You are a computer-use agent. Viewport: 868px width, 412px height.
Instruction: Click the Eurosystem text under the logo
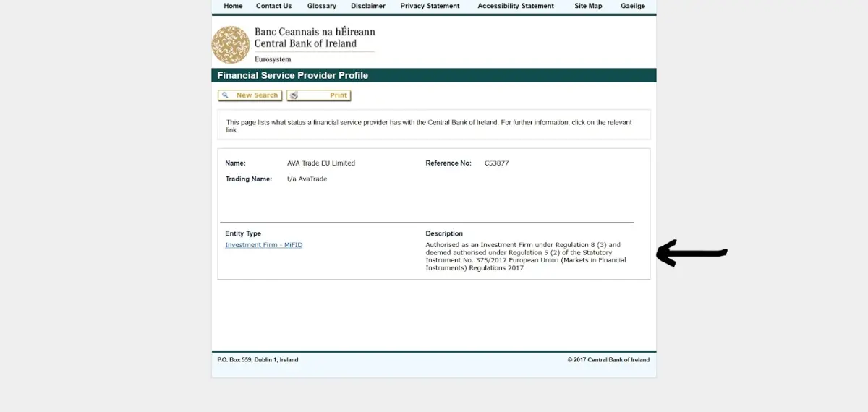pyautogui.click(x=273, y=59)
